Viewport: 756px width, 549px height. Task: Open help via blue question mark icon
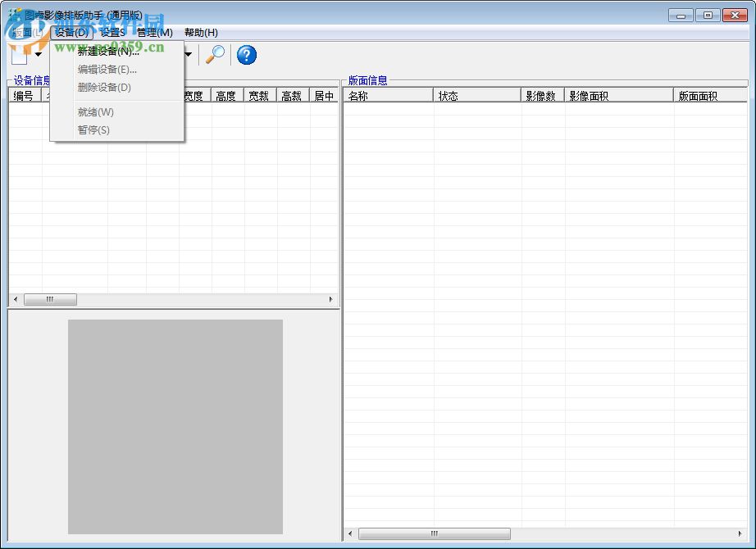pos(246,54)
